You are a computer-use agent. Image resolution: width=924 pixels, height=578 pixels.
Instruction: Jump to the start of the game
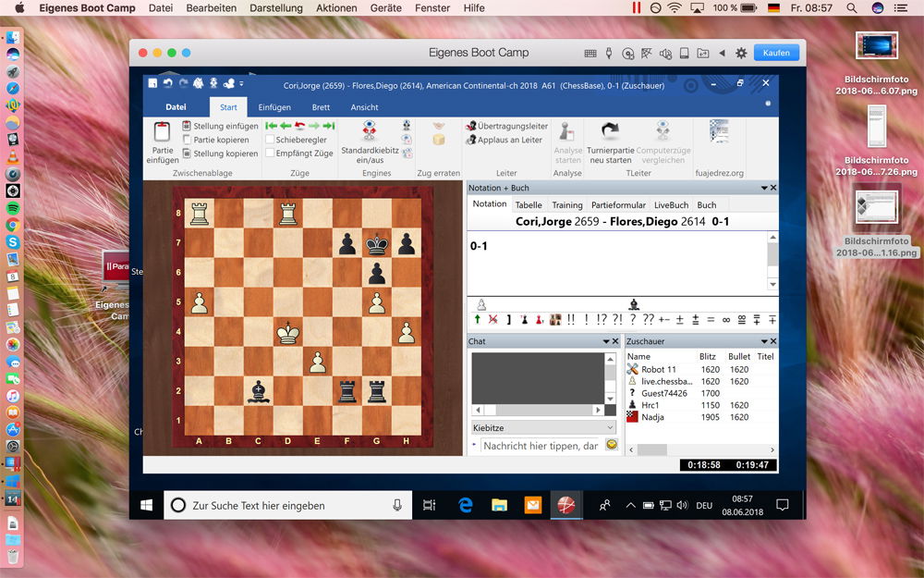pos(272,125)
